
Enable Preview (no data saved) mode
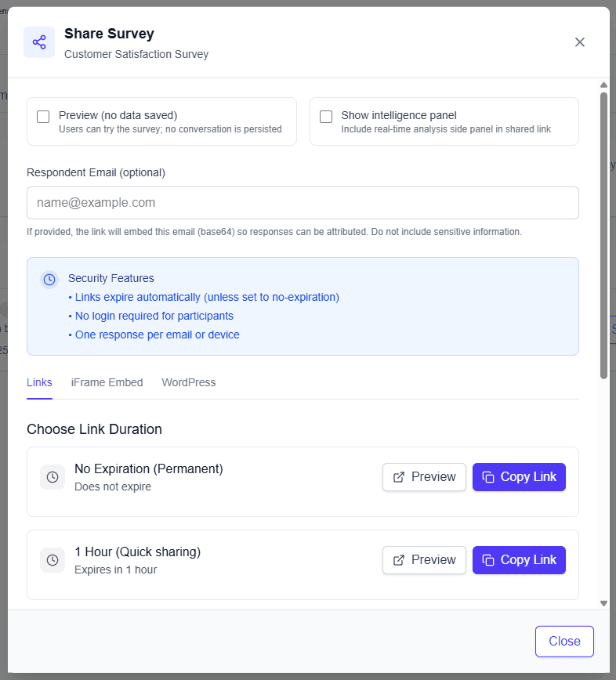43,116
